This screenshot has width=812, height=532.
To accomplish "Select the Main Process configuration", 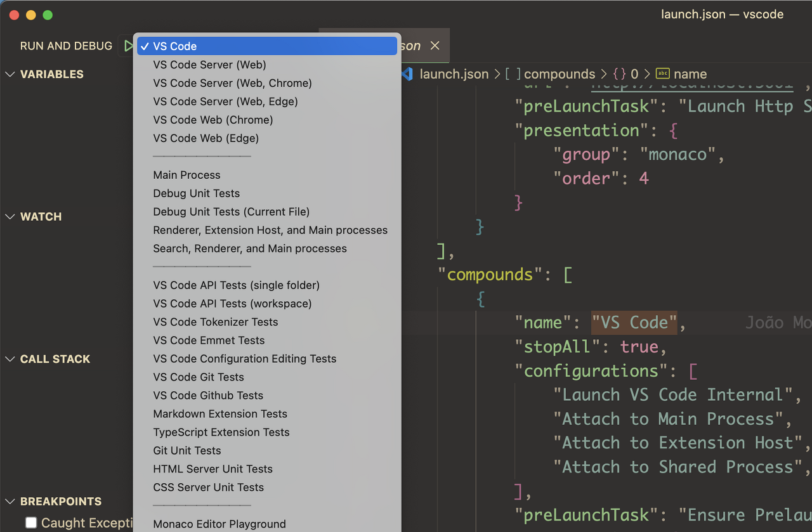I will [187, 174].
